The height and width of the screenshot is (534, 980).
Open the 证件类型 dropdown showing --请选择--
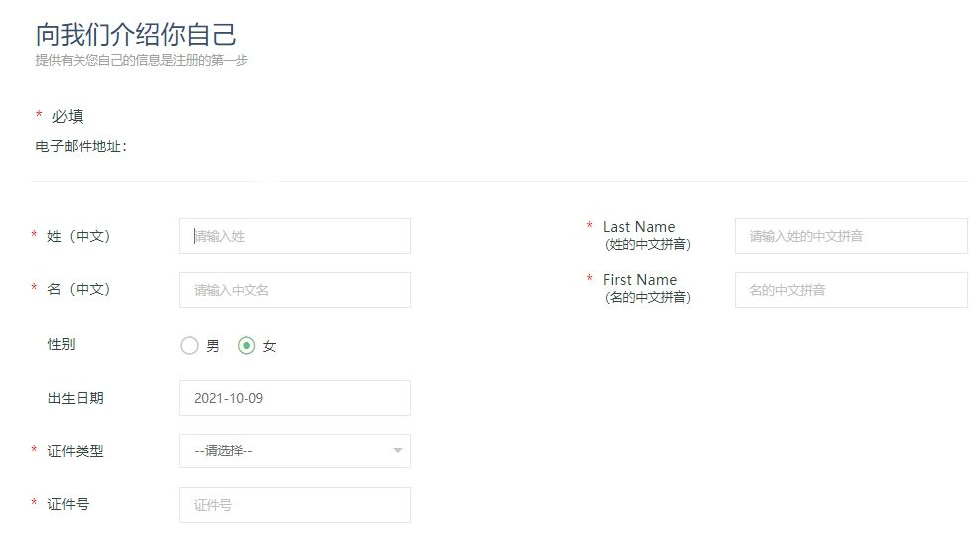(288, 451)
